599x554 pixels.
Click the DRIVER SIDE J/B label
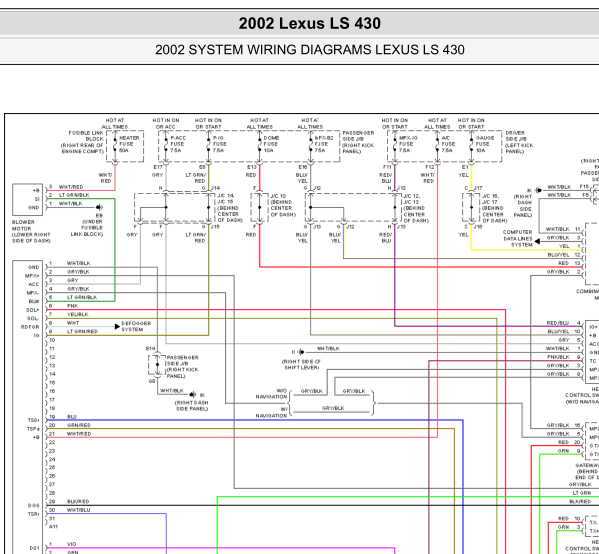coord(519,142)
